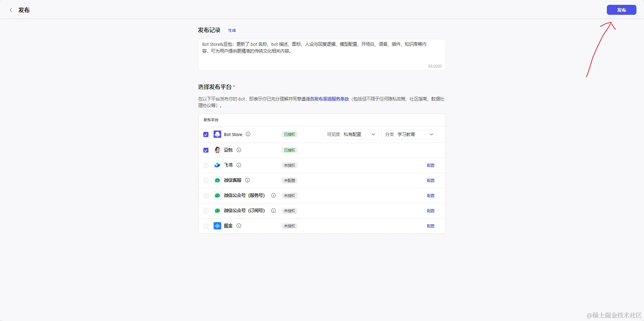
Task: Click the 83/2000 character counter
Action: pos(435,66)
